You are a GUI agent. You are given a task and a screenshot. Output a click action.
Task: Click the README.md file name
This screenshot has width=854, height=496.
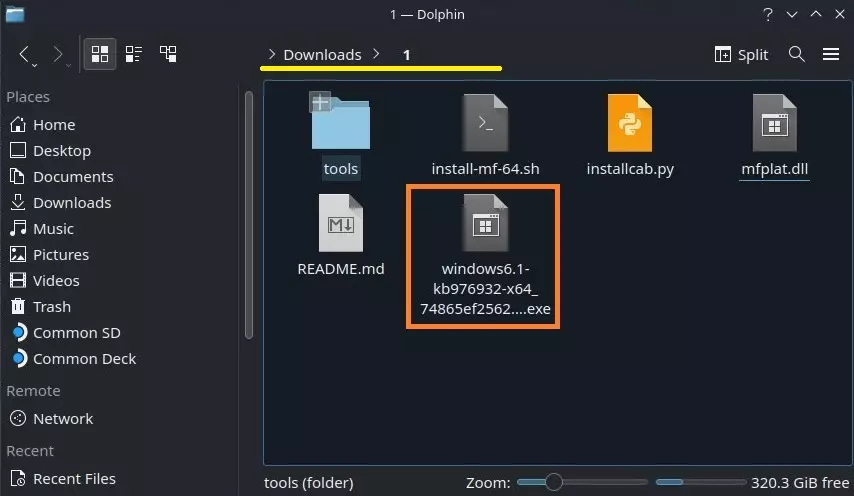tap(341, 269)
